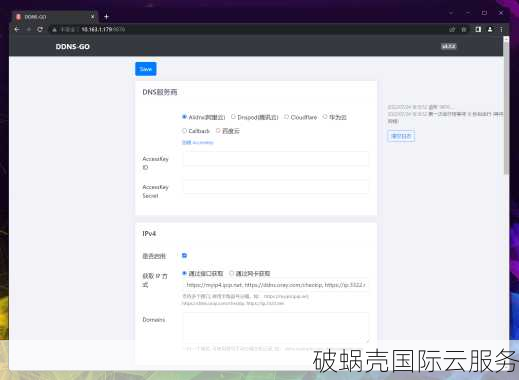Click the blue Save button
519x380 pixels.
146,69
